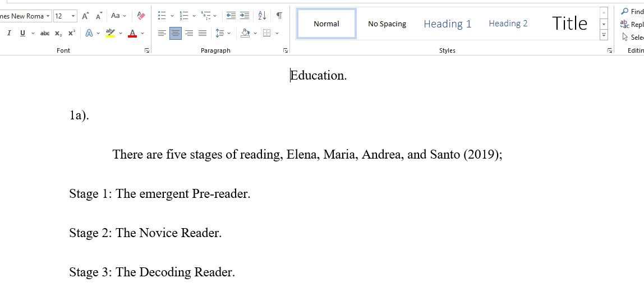Apply a bulleted list

pos(162,16)
